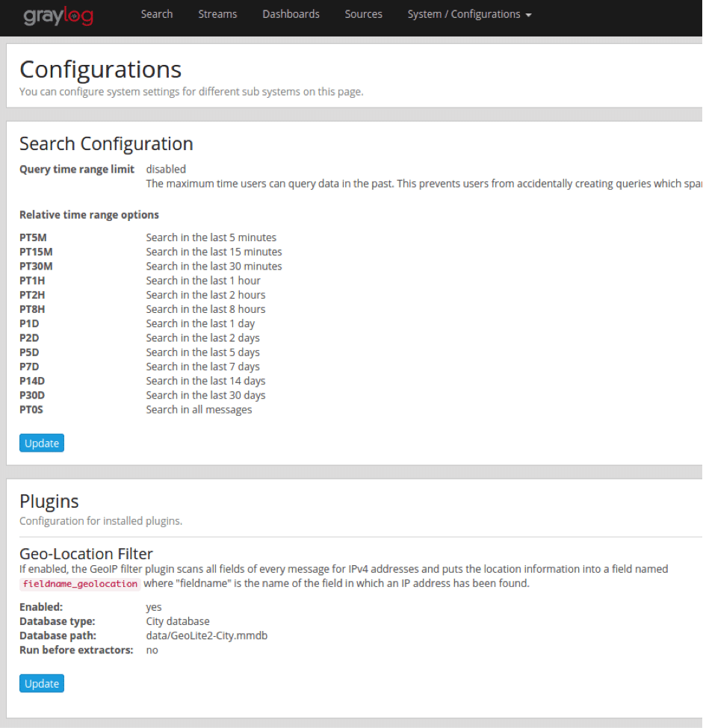Expand the System / Configurations dropdown
Image resolution: width=703 pixels, height=728 pixels.
[x=469, y=14]
